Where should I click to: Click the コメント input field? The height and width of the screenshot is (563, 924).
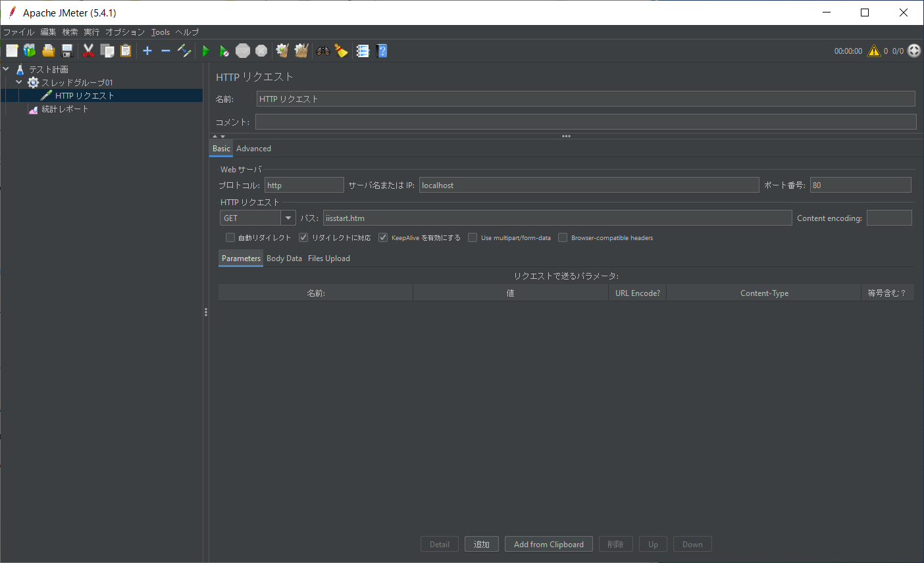(x=586, y=122)
